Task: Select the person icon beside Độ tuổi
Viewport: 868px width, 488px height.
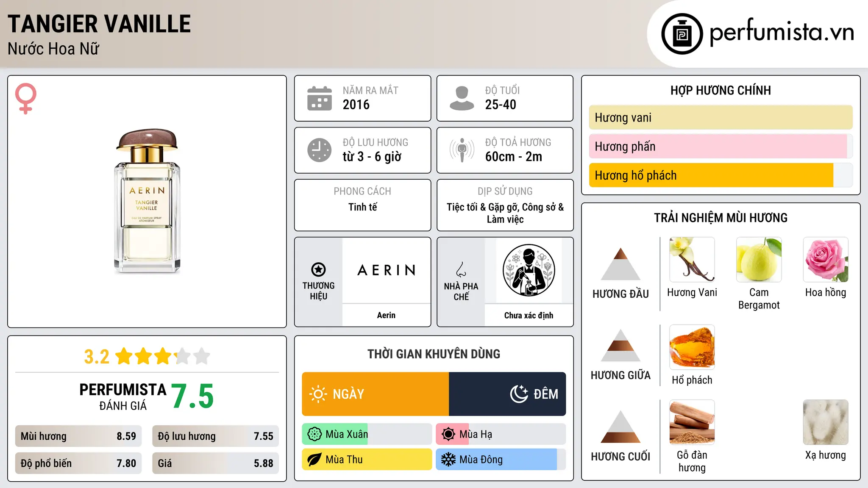Action: (x=462, y=98)
